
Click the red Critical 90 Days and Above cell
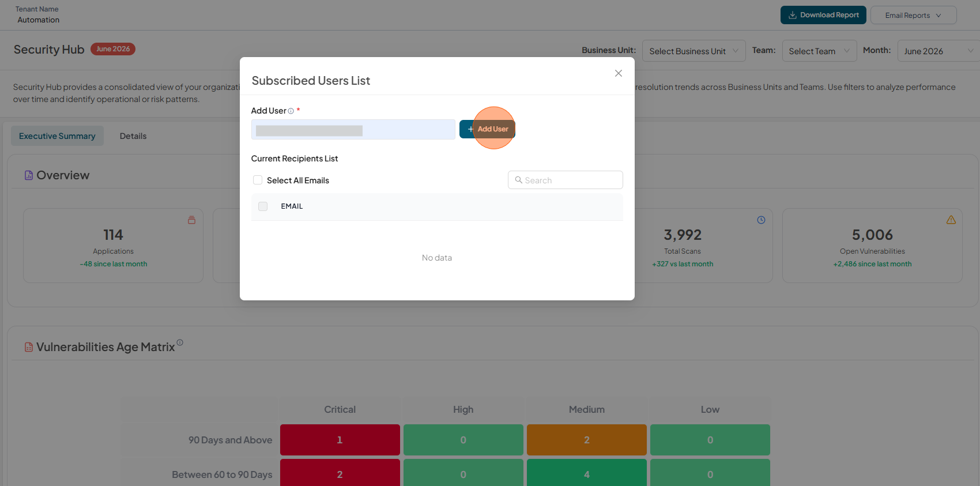coord(340,440)
